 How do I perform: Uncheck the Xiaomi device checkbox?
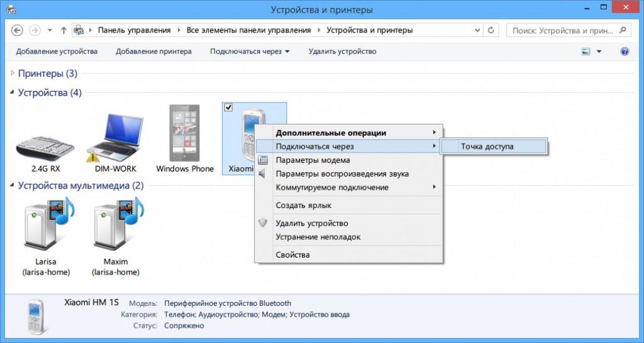(x=228, y=107)
